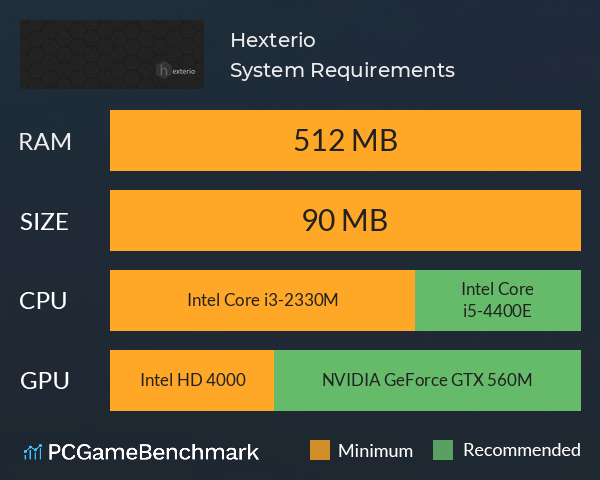
Task: Click the NVIDIA GeForce GTX 560M segment
Action: coord(427,380)
